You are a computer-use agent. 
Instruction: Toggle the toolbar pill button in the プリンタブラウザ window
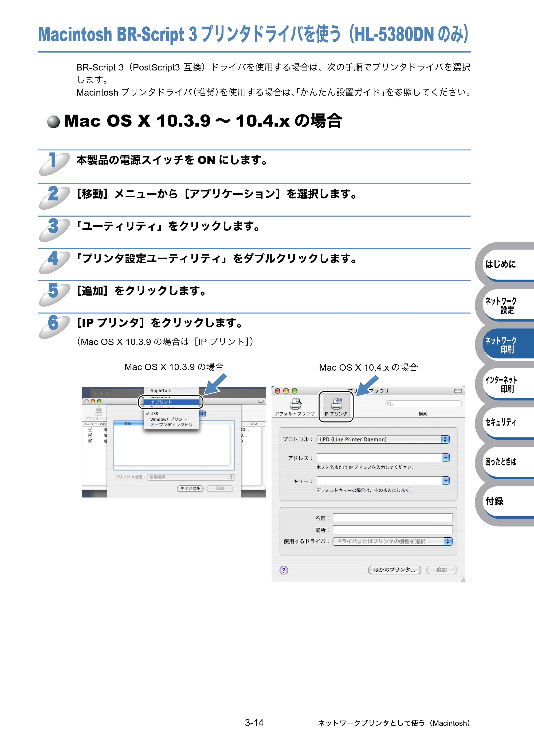pyautogui.click(x=458, y=391)
